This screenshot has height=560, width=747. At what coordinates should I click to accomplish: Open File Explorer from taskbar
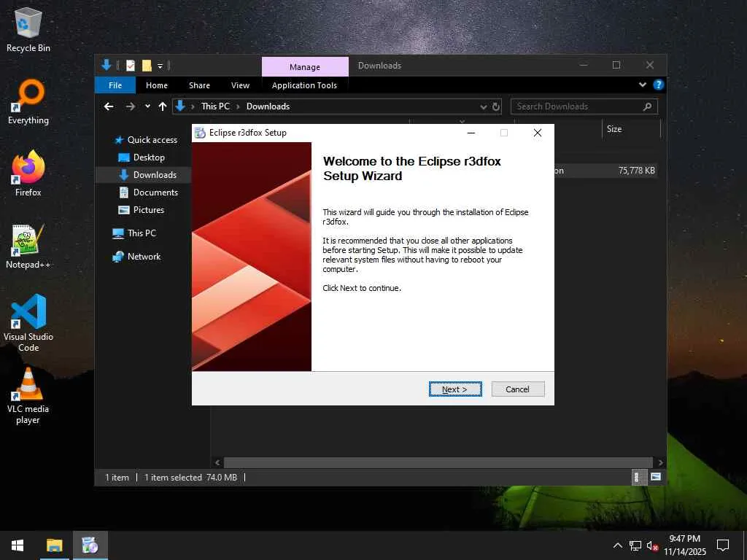coord(54,545)
